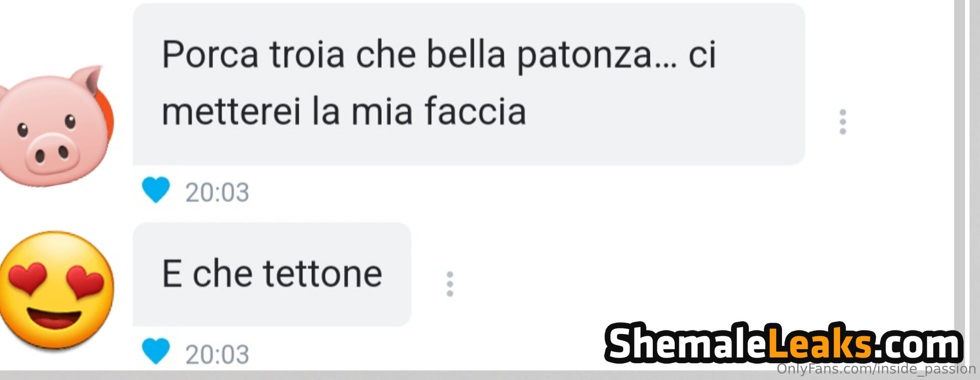Toggle the like on the second message

pyautogui.click(x=156, y=351)
